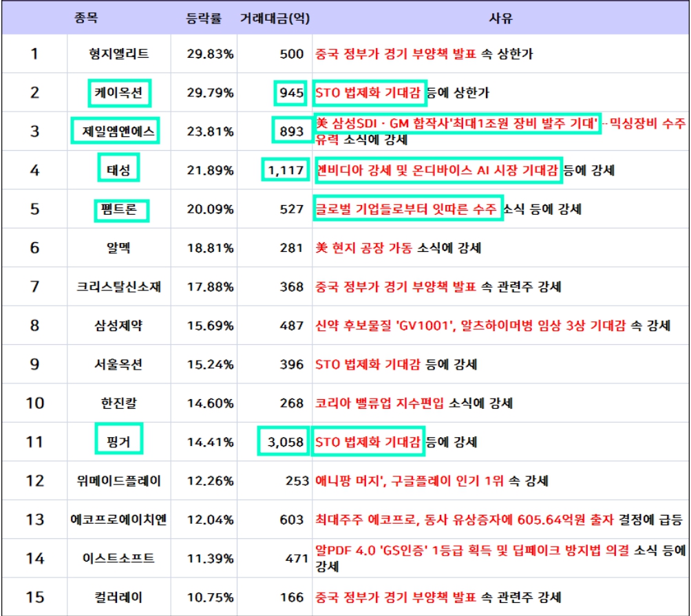Click trading value 527 for 펨트론
Image resolution: width=691 pixels, height=616 pixels.
292,209
